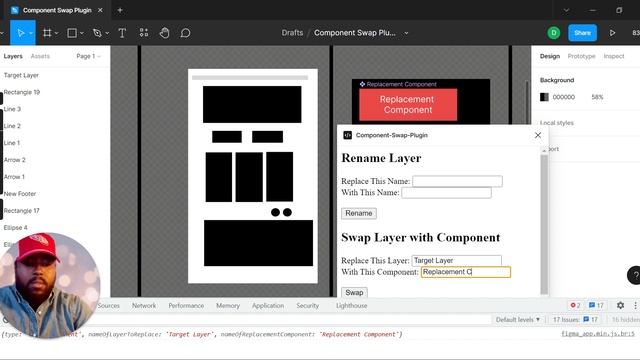Screen dimensions: 640x360
Task: Click the red errors counter badge
Action: tap(576, 305)
